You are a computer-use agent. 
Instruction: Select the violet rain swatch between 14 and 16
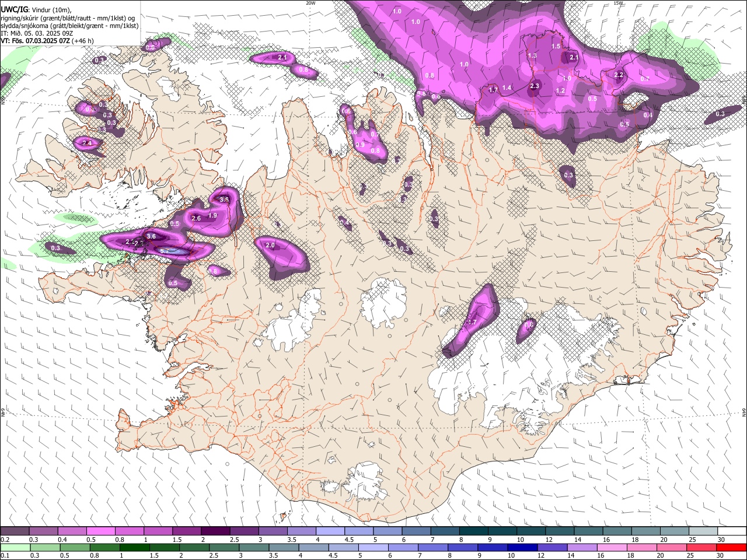[581, 548]
